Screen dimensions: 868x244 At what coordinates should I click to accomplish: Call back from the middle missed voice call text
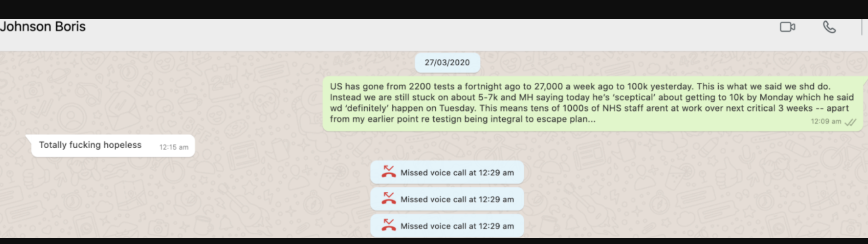tap(457, 199)
